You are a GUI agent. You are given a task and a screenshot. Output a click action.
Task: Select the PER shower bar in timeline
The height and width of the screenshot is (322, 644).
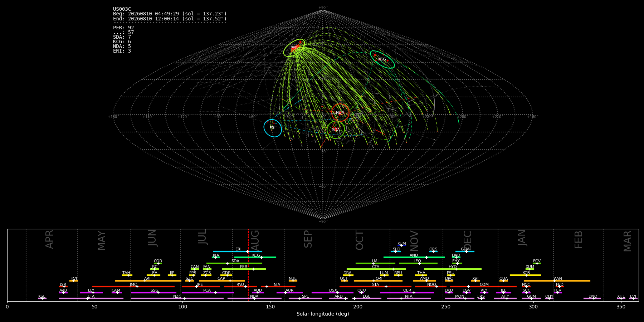(x=244, y=269)
